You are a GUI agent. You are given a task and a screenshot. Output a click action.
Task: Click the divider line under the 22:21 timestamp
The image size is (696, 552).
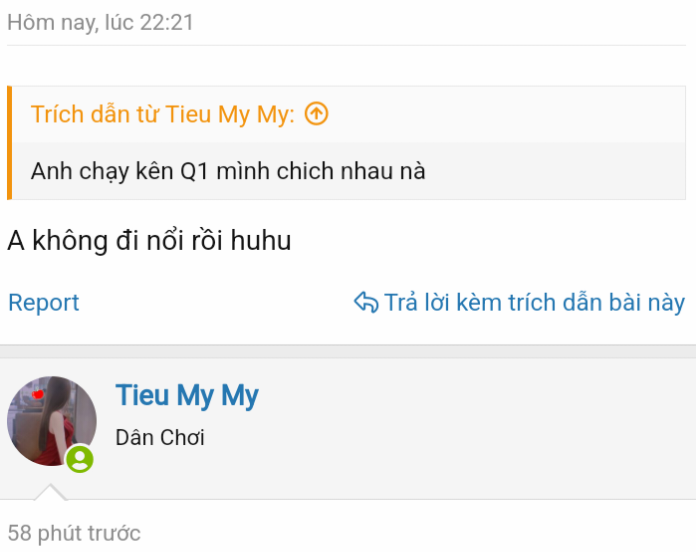346,45
